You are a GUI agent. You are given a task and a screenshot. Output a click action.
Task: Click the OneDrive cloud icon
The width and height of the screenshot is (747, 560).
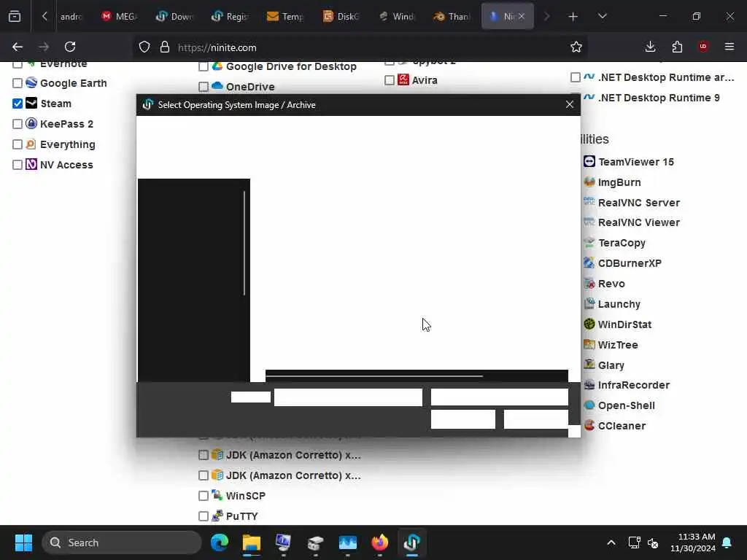click(x=217, y=86)
